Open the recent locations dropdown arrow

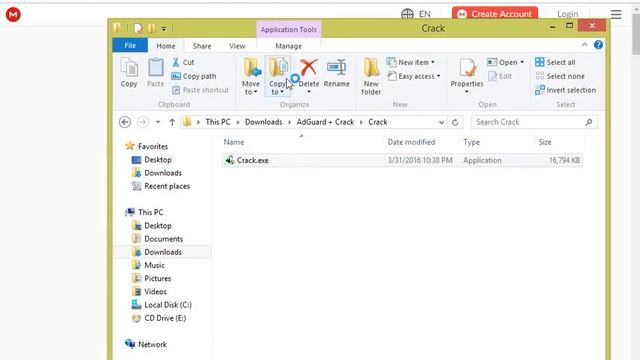158,122
